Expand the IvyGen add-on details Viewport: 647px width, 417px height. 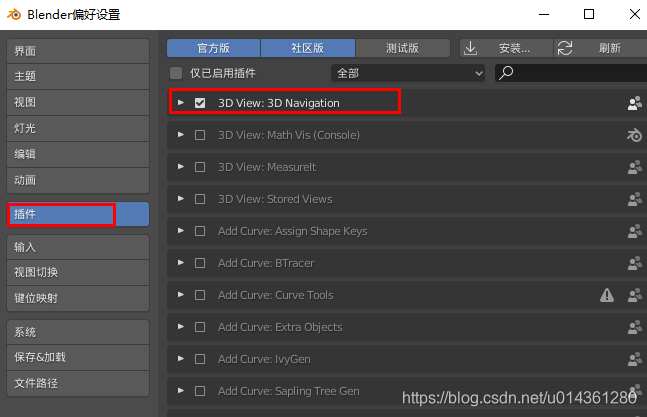click(181, 358)
